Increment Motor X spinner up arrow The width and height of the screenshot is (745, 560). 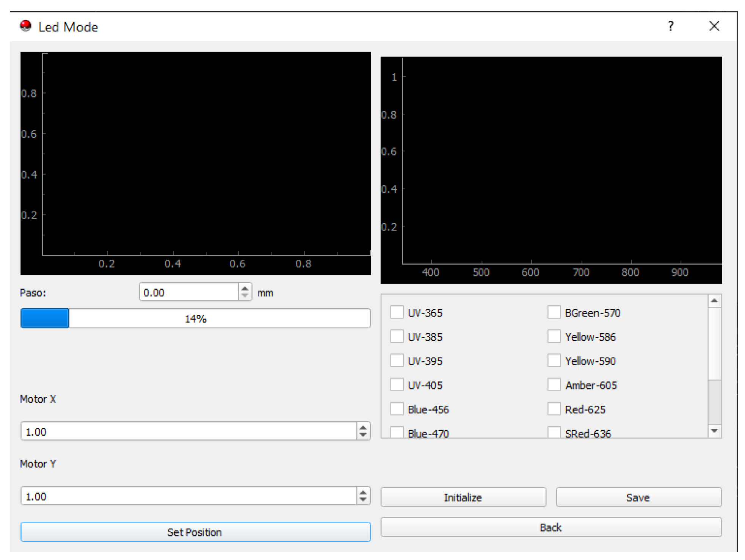pyautogui.click(x=363, y=427)
